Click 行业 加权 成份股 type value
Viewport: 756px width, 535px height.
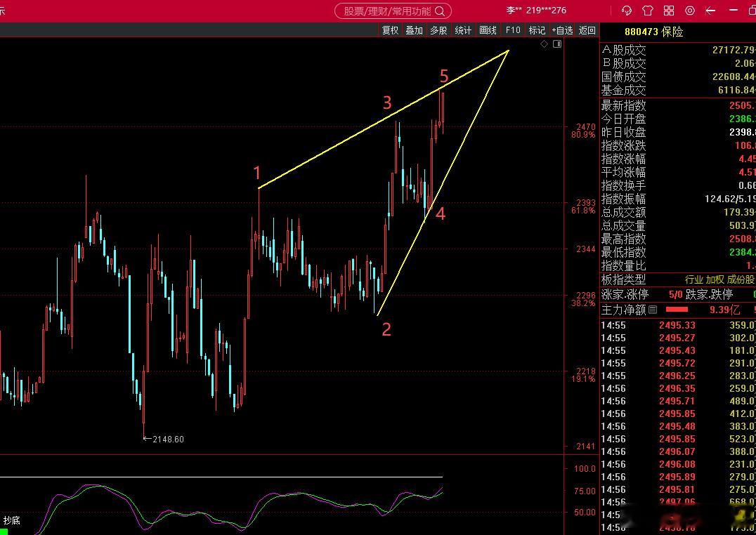click(719, 279)
